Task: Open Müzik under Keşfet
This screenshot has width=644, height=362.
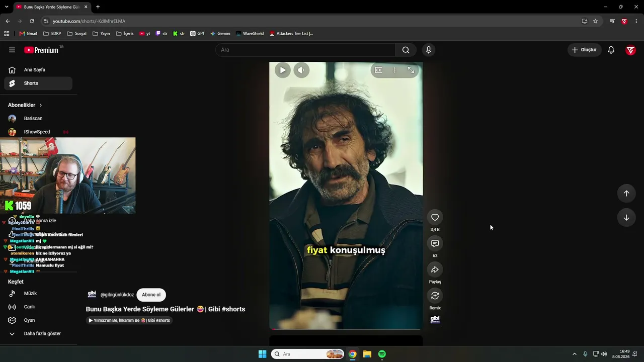Action: coord(38,294)
